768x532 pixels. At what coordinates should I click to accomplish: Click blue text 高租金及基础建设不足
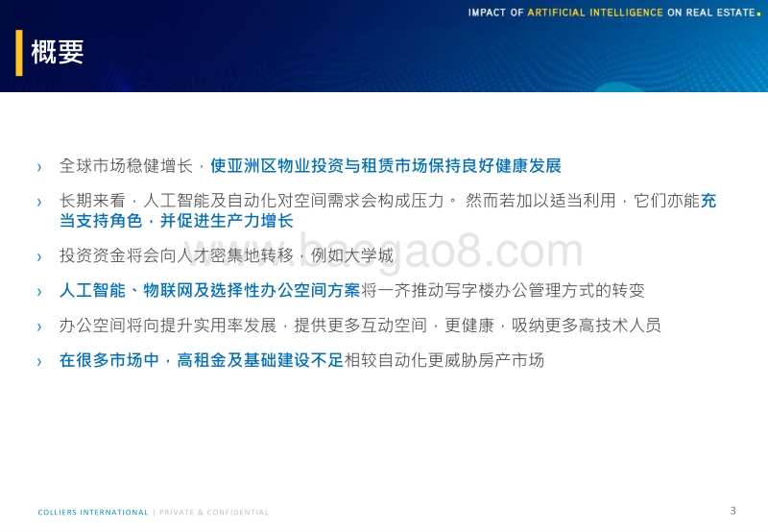pos(260,360)
